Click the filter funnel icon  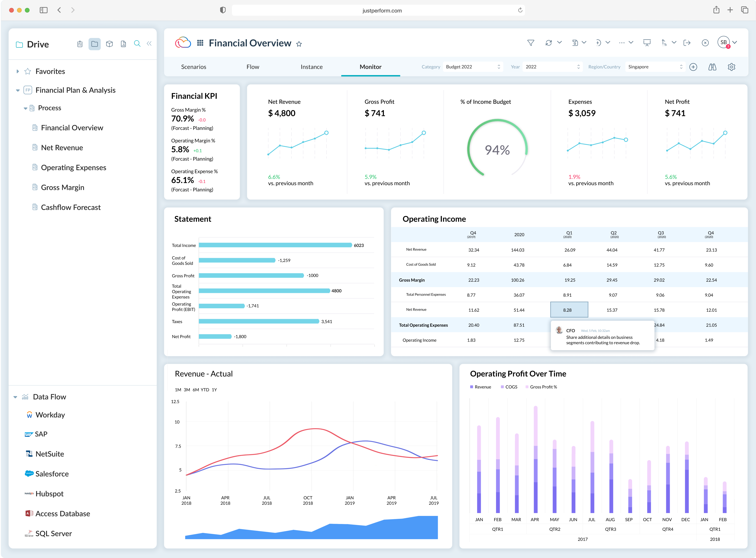click(530, 43)
